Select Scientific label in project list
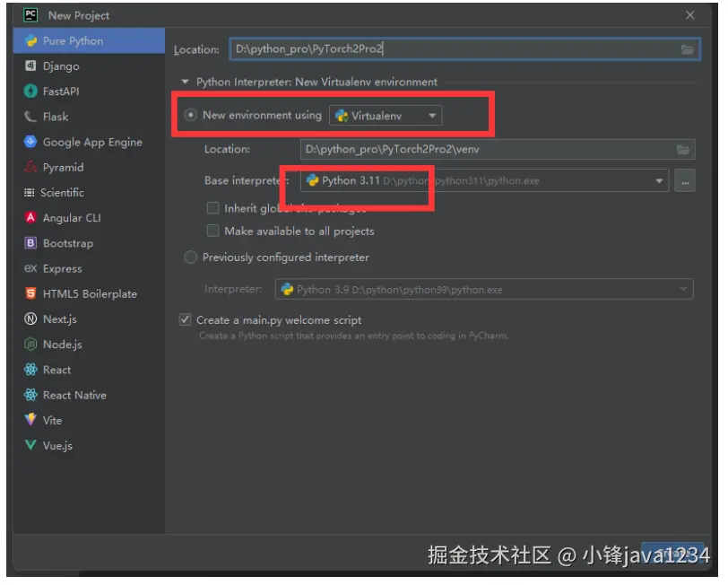 click(62, 192)
